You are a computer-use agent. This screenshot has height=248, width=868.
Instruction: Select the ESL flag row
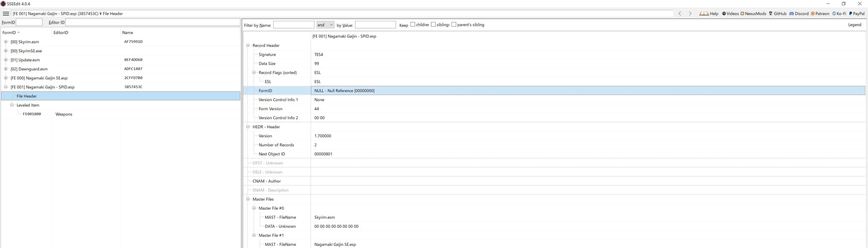(554, 82)
